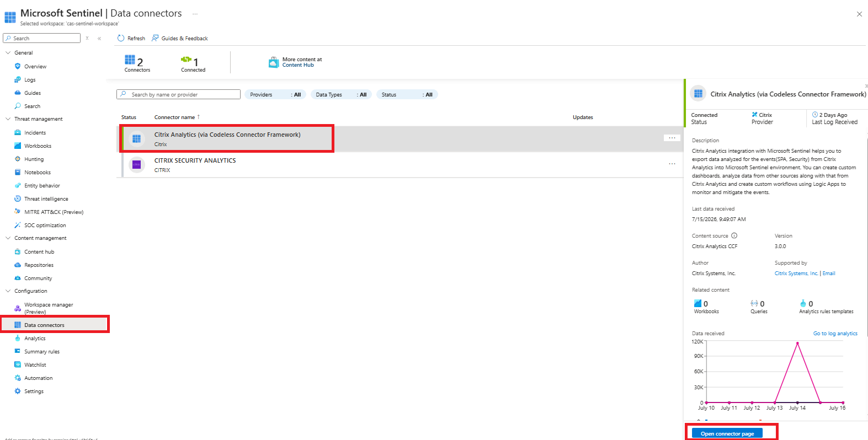868x440 pixels.
Task: Collapse the Content management section
Action: pos(8,238)
